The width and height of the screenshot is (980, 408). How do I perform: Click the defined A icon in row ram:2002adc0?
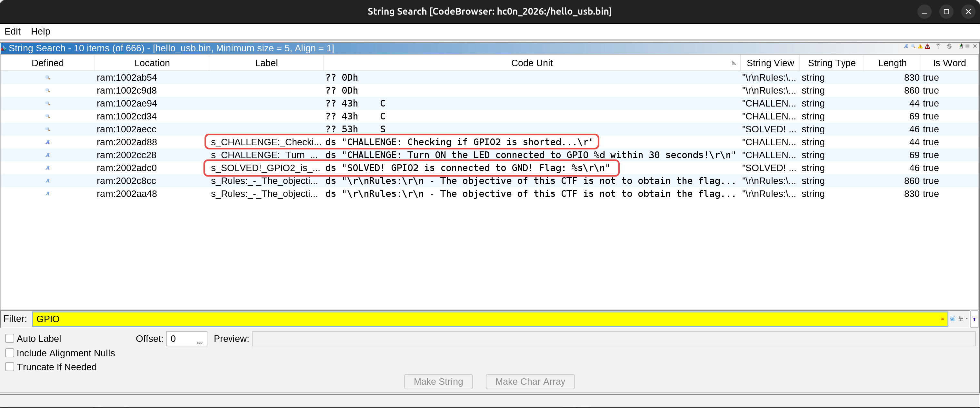(47, 168)
